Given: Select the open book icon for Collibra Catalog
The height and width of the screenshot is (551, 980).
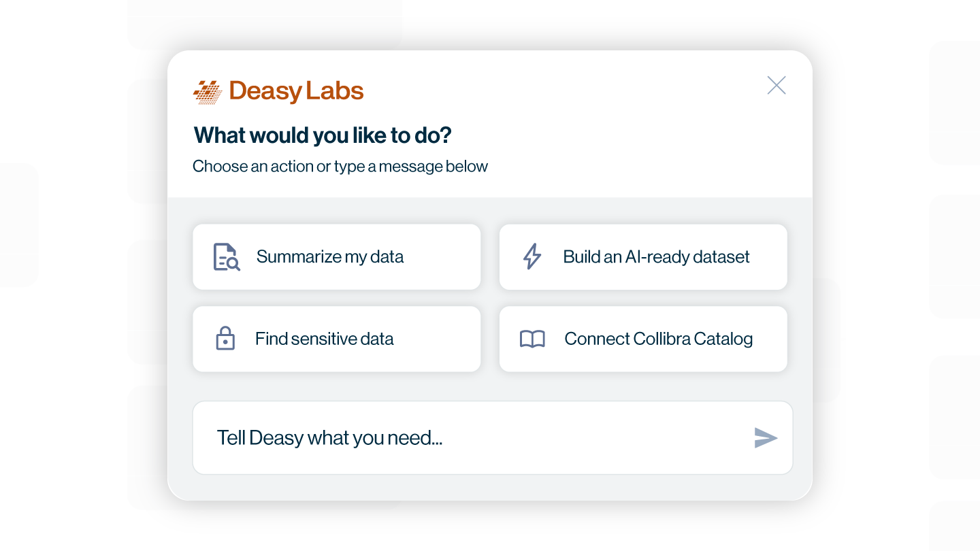Looking at the screenshot, I should point(533,339).
